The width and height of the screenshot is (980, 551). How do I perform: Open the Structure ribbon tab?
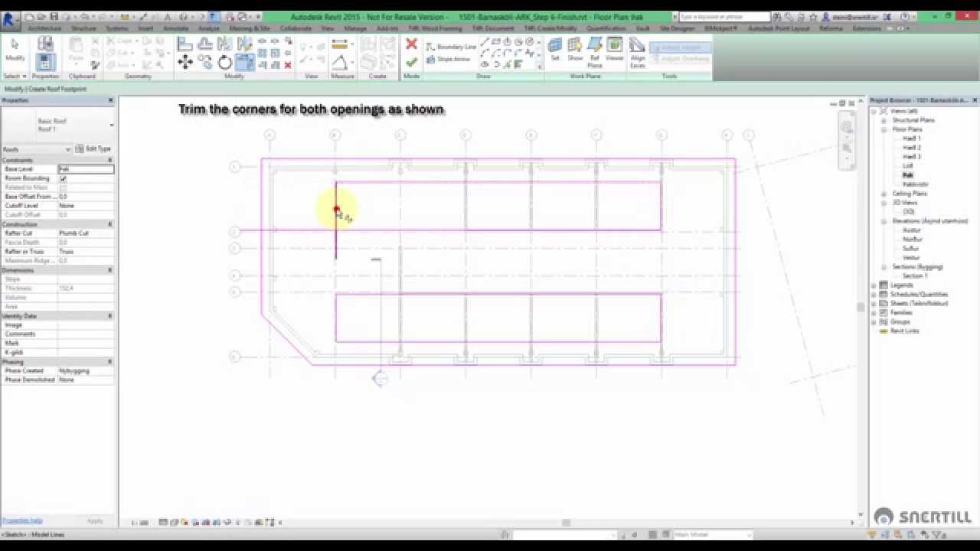tap(83, 28)
